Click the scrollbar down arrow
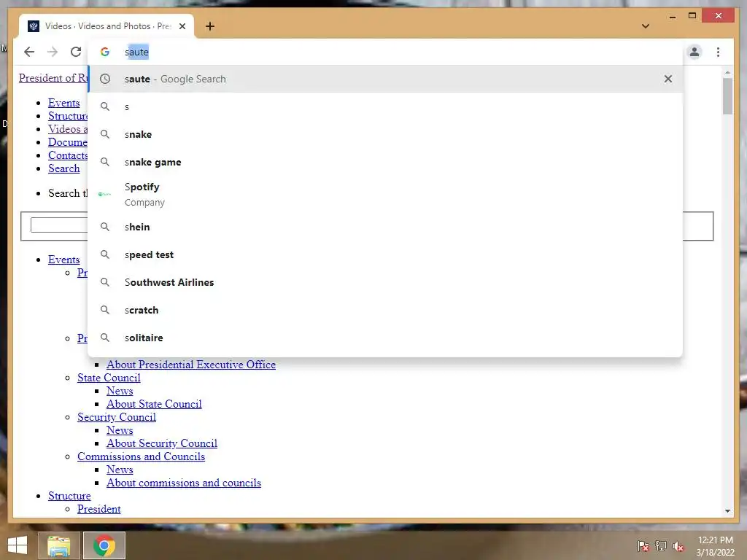The image size is (747, 560). point(727,511)
